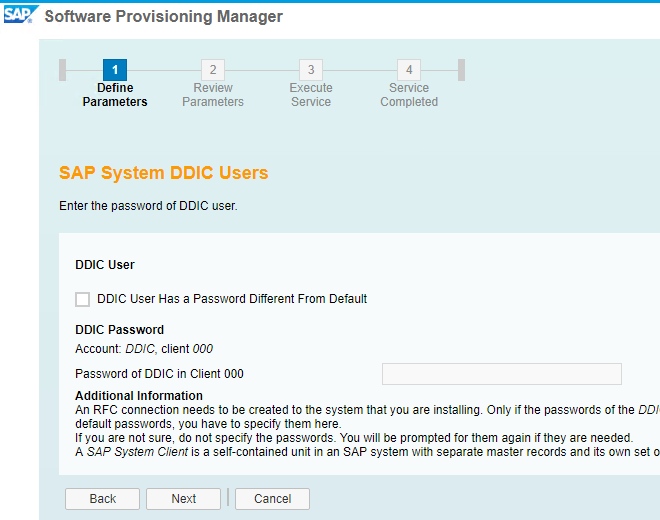Click 'Enter the password of DDIC user.' text

148,206
